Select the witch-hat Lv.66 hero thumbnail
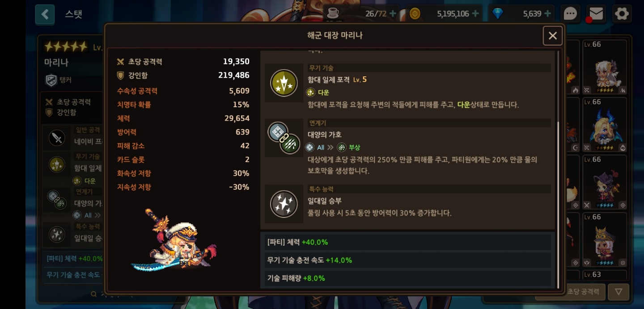Screen dimensions: 644x309 (605, 182)
